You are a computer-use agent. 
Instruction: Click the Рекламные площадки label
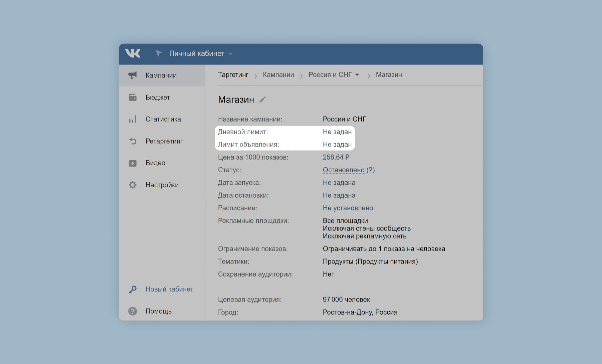(x=253, y=221)
